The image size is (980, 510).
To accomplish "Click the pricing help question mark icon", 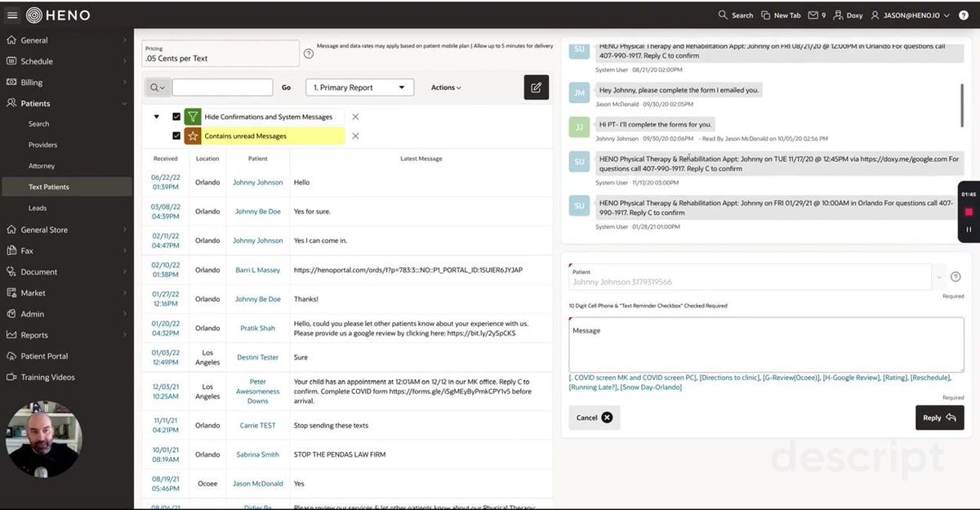I will click(x=309, y=54).
